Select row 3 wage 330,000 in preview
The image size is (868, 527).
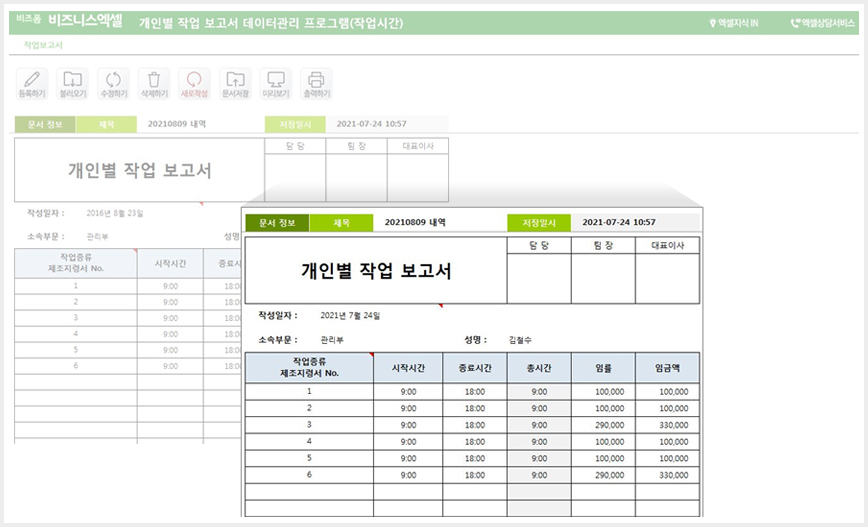[668, 425]
